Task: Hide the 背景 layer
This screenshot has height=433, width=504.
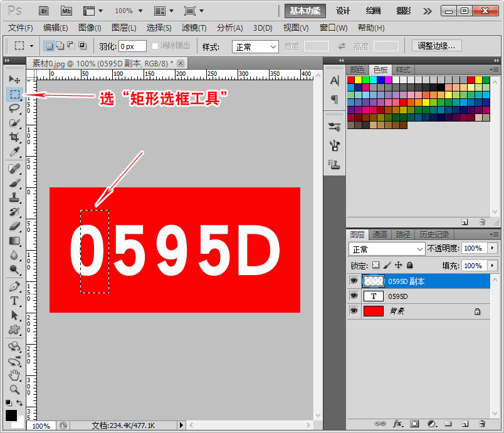Action: click(x=354, y=311)
